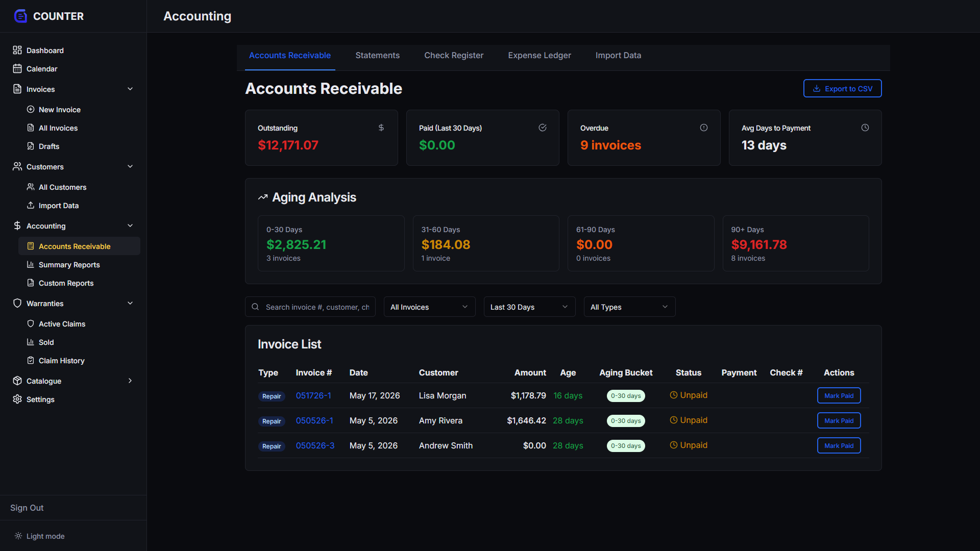Switch to the Expense Ledger tab
This screenshot has height=551, width=980.
[x=540, y=55]
